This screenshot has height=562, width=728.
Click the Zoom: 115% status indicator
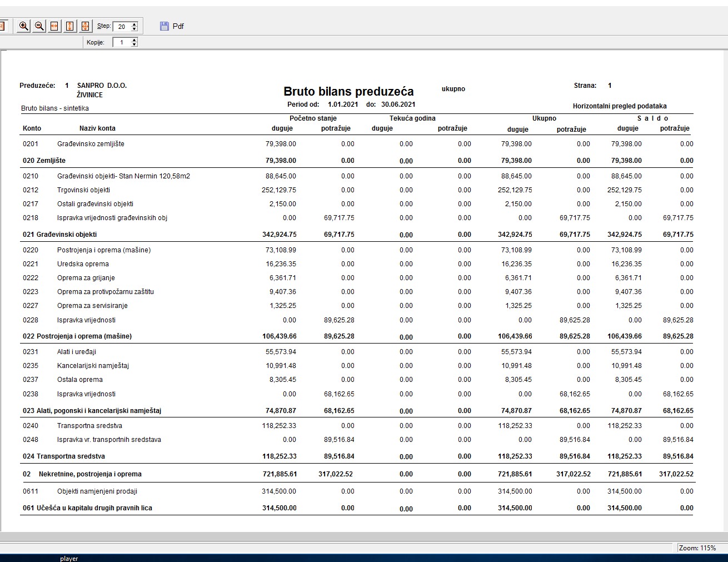[697, 548]
